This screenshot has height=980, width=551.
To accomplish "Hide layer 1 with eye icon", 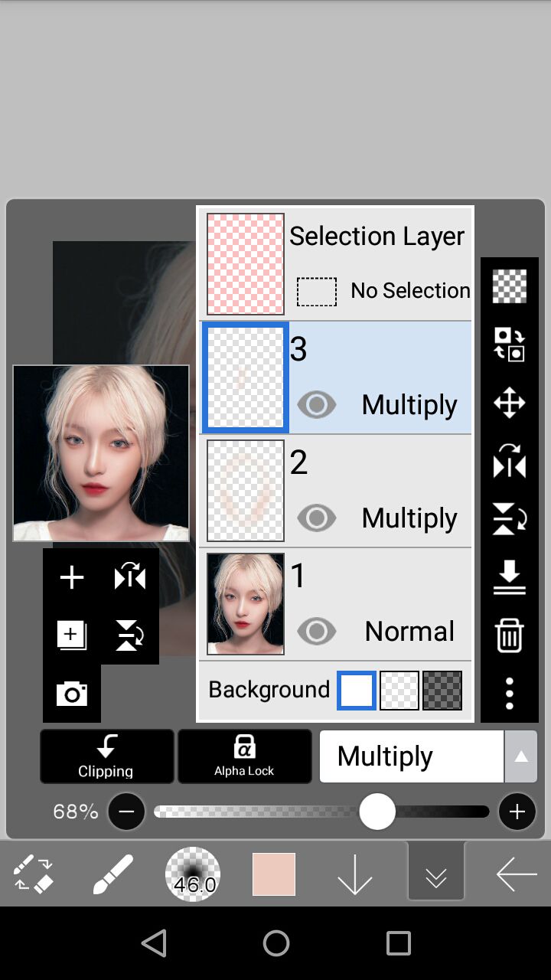I will (x=316, y=632).
